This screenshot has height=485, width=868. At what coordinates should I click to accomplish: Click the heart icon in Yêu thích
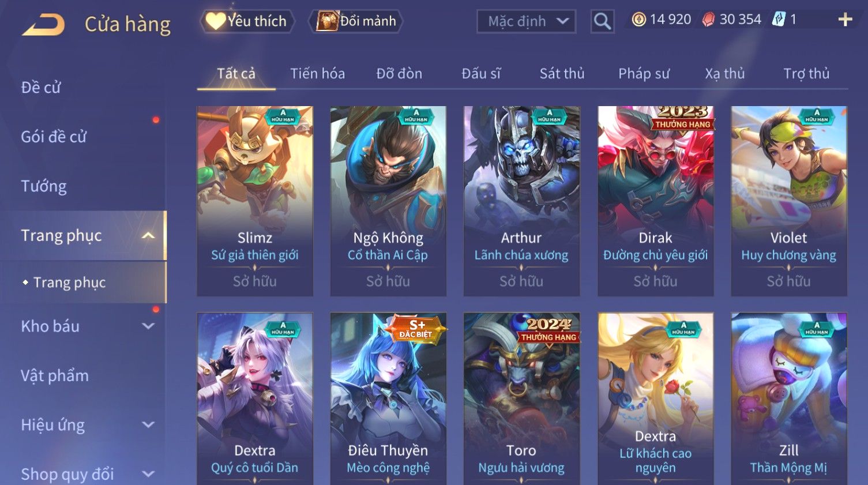(216, 21)
